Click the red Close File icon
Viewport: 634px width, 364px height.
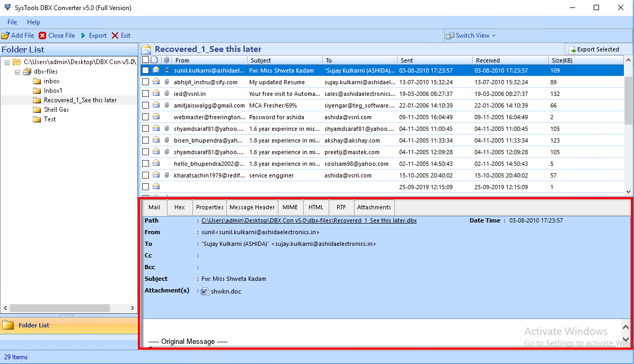42,35
